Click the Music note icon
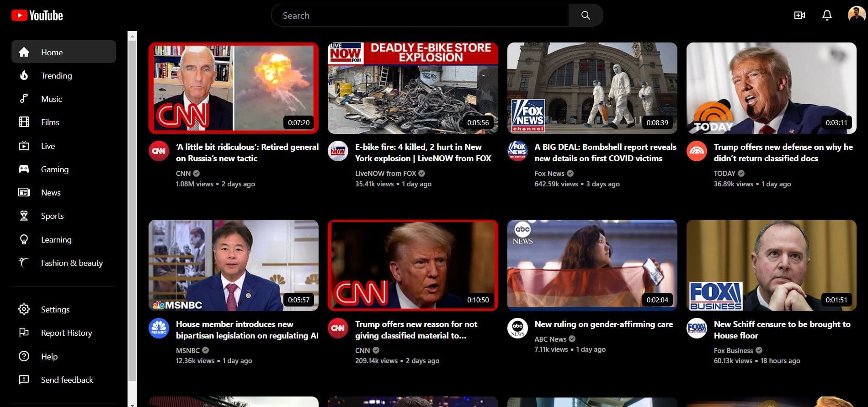The height and width of the screenshot is (407, 868). tap(24, 99)
